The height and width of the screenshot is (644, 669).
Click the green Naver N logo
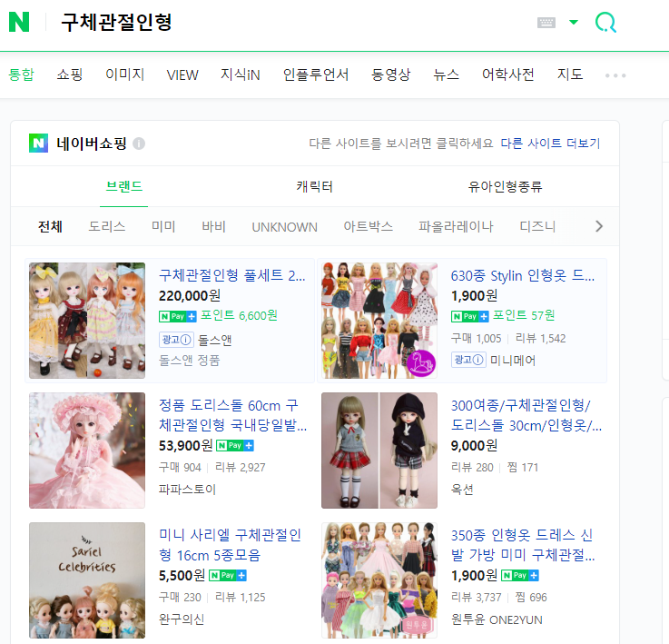[x=19, y=22]
